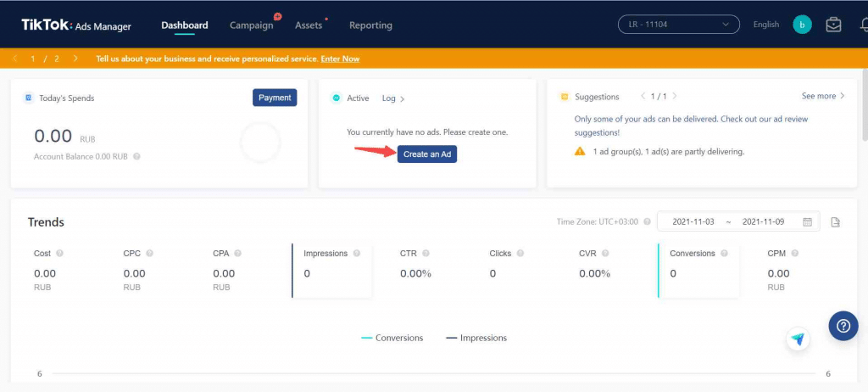Go to previous suggestion arrow
868x392 pixels.
coord(643,96)
